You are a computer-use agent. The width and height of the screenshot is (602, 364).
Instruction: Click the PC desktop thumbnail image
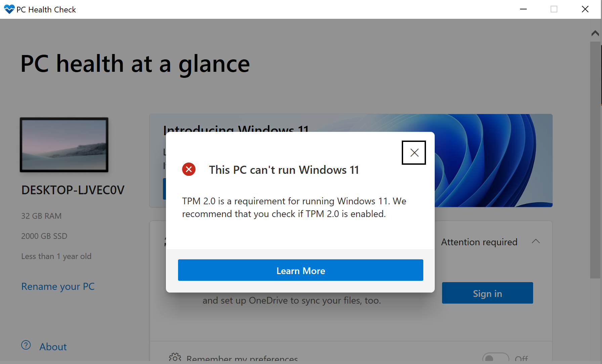pyautogui.click(x=64, y=145)
